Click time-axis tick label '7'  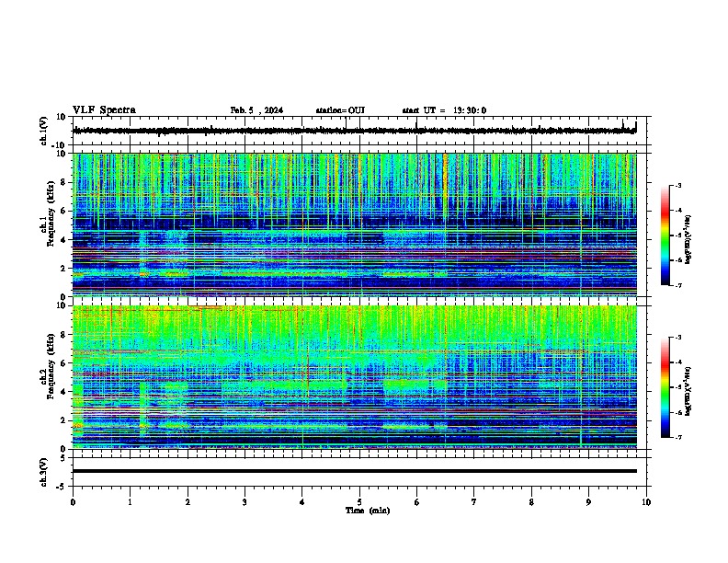coord(474,502)
